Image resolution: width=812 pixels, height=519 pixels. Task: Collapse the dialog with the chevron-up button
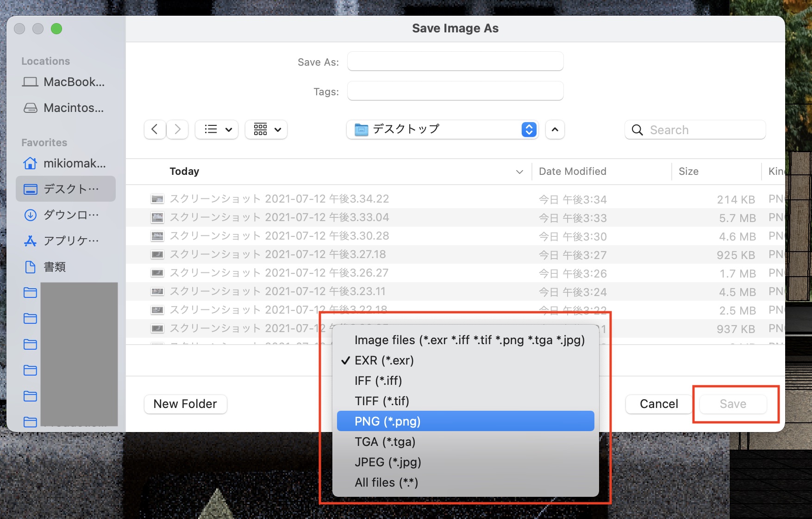pos(555,130)
